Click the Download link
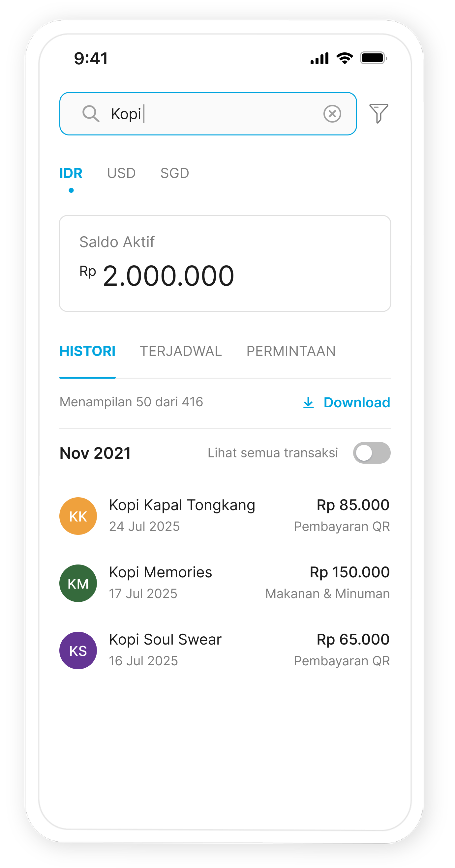The width and height of the screenshot is (455, 868). pos(357,403)
